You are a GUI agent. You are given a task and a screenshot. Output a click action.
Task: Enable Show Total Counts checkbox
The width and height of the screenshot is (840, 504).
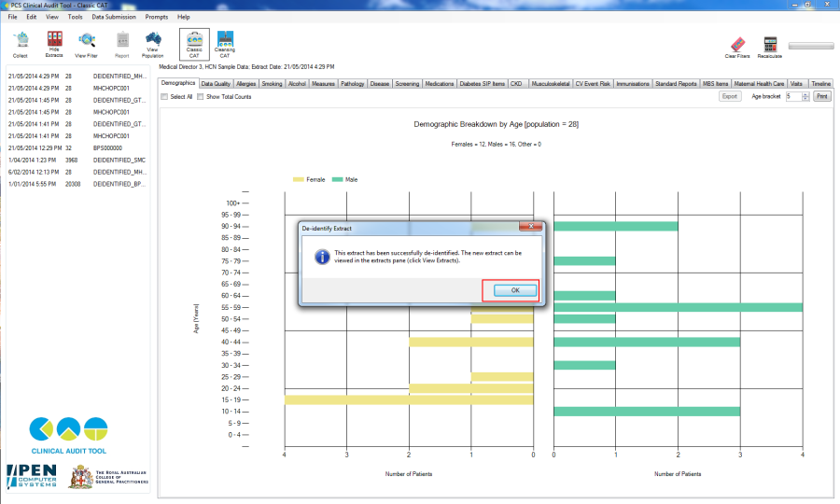201,97
